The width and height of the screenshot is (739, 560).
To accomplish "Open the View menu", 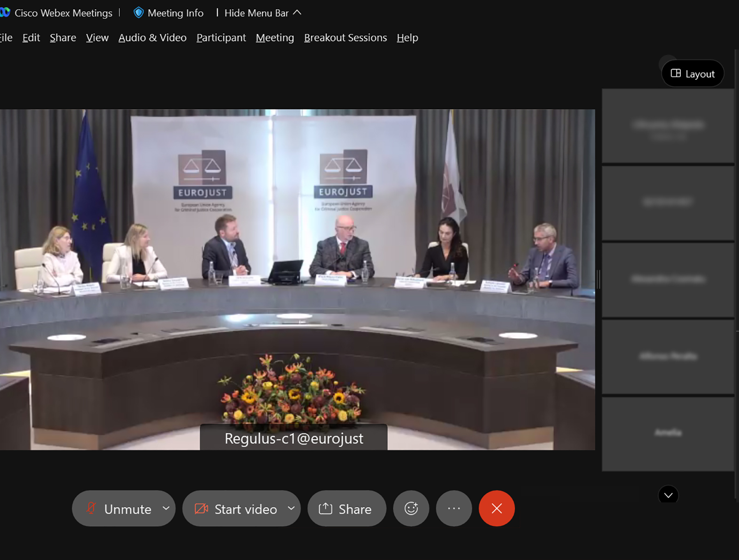I will pos(97,37).
